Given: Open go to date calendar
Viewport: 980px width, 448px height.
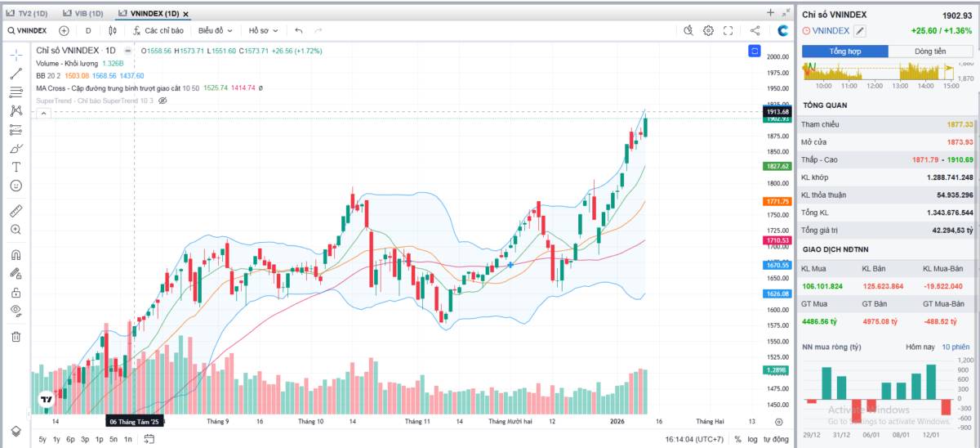Looking at the screenshot, I should pyautogui.click(x=149, y=439).
